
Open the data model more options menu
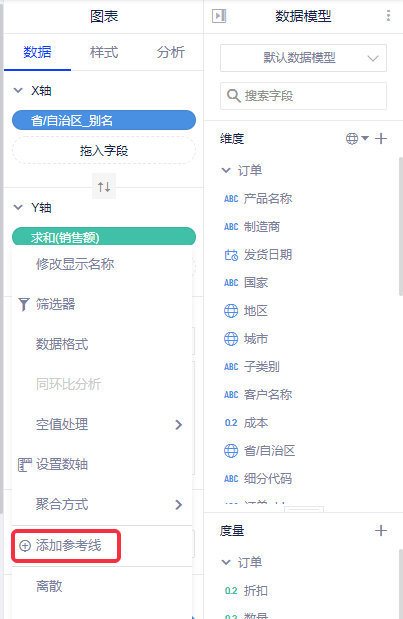(x=388, y=16)
